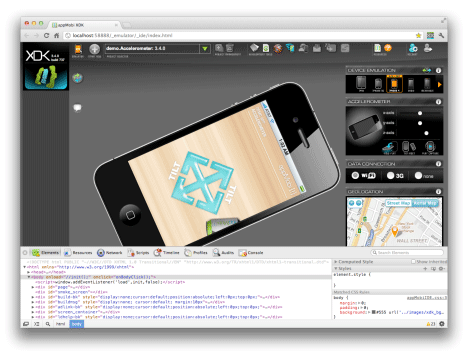Viewport: 468px width, 360px height.
Task: Adjust the accelerometer x-axis slider handle
Action: tap(420, 113)
